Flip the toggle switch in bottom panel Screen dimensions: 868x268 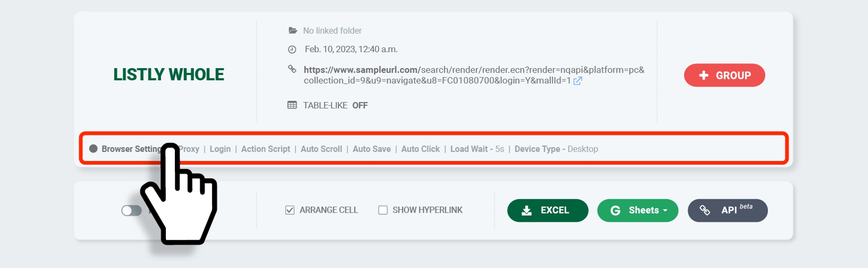point(132,211)
